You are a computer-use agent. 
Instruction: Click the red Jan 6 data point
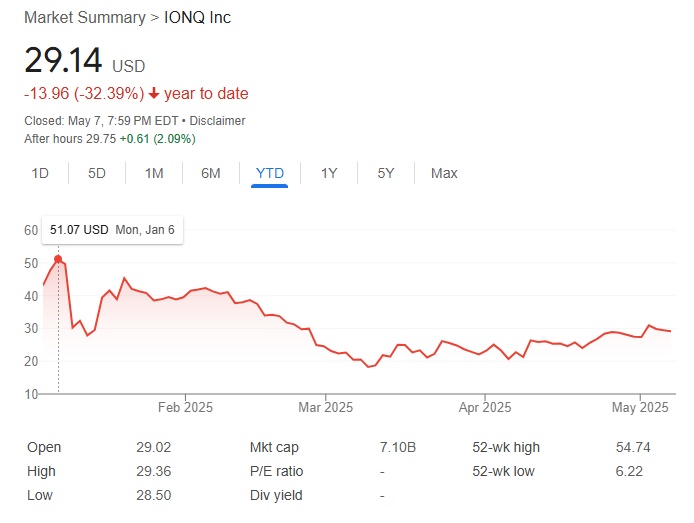[58, 259]
